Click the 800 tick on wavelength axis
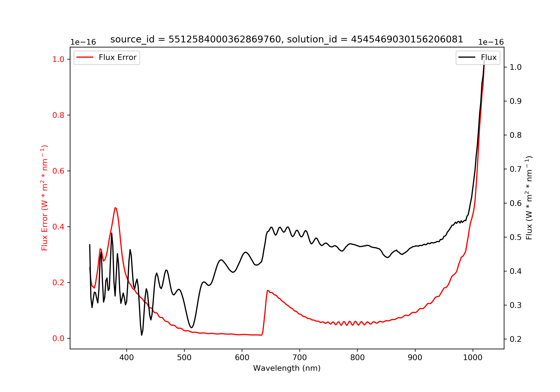 (x=357, y=357)
